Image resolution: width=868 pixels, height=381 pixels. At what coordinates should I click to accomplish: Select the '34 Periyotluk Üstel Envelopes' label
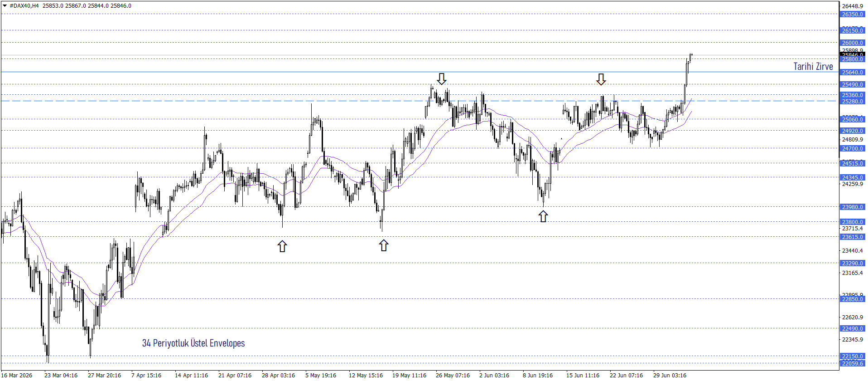click(x=193, y=343)
